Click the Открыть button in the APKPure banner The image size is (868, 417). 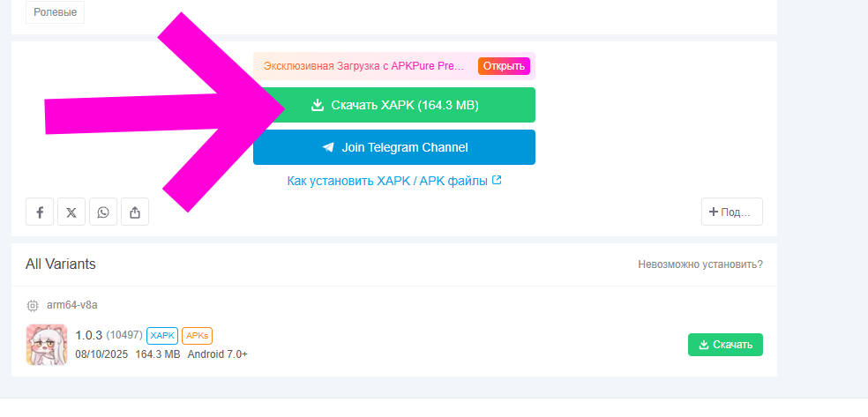[504, 66]
